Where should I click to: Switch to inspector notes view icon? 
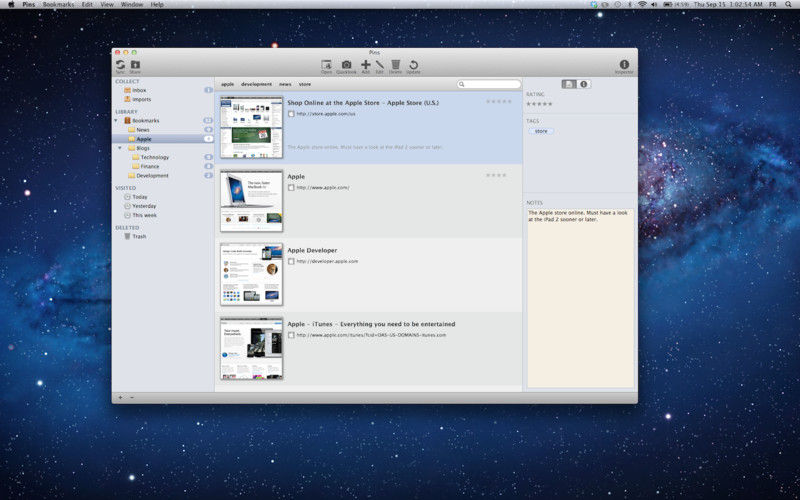569,84
